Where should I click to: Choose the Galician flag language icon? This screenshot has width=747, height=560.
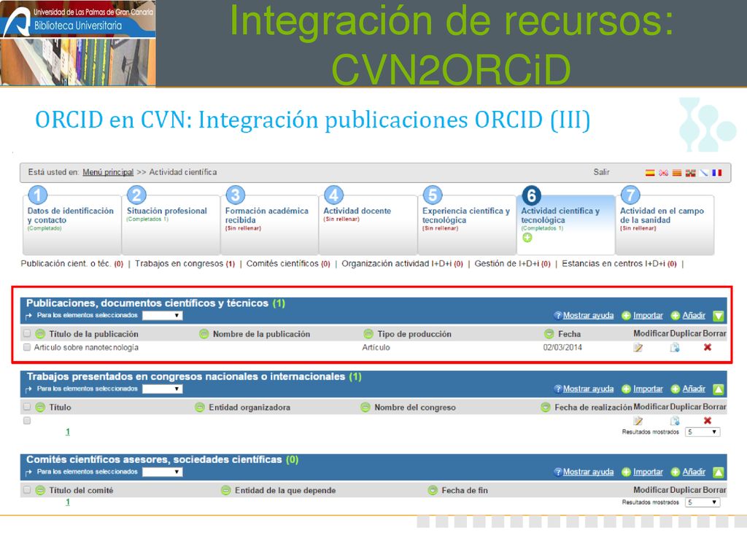(704, 173)
